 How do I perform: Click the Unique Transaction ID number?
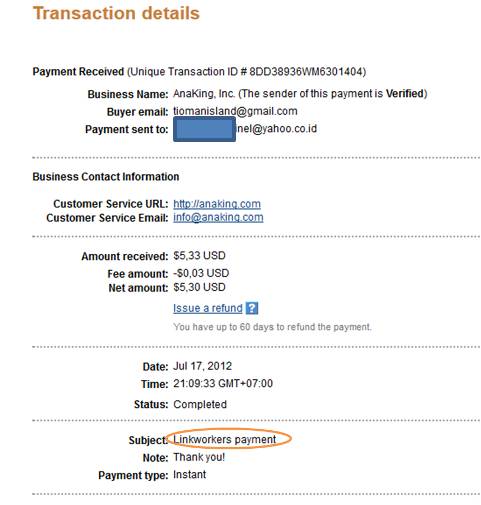[x=306, y=71]
